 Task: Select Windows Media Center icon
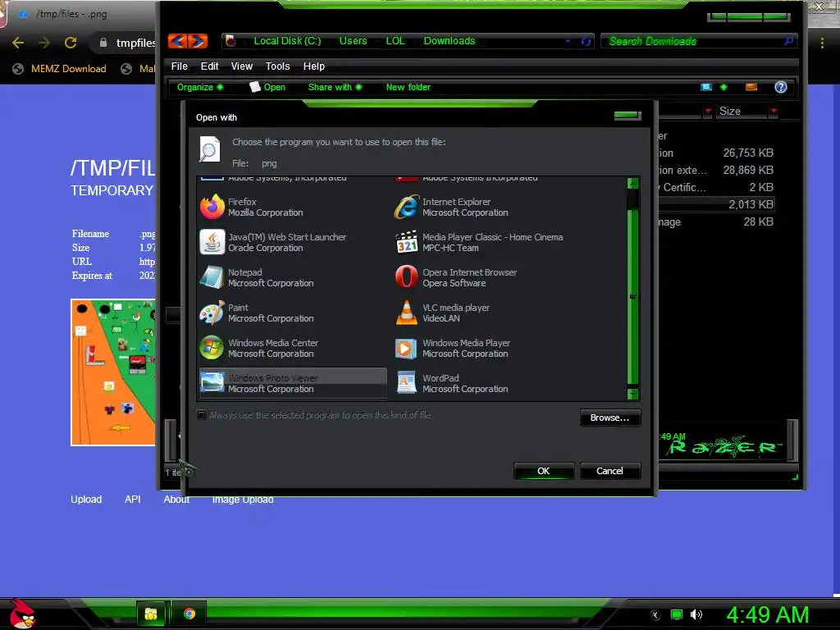pos(212,348)
